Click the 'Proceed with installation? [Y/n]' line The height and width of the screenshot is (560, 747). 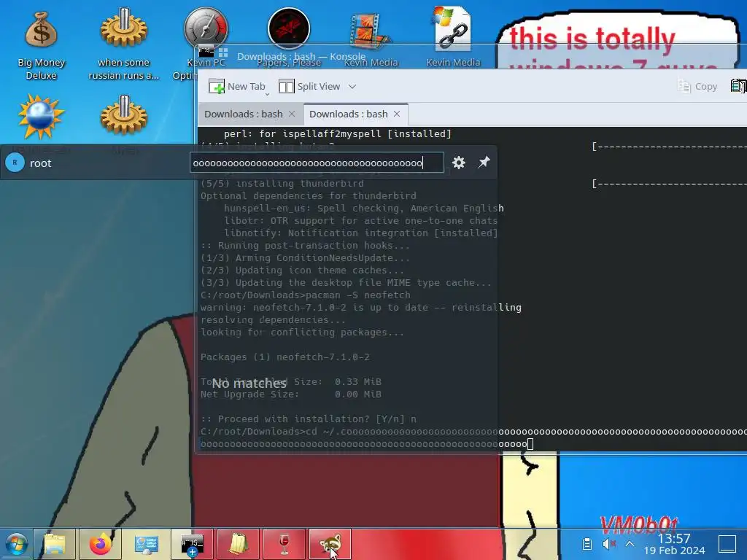point(309,419)
